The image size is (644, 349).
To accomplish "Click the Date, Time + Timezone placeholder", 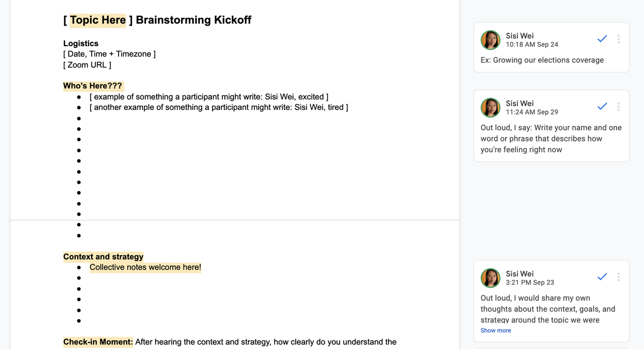I will 109,54.
